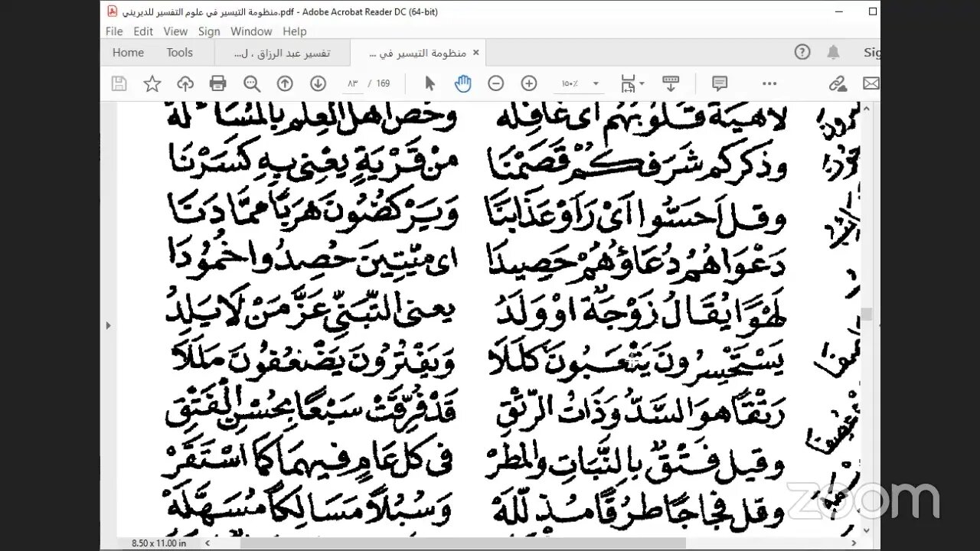Click the total page count 169
This screenshot has width=980, height=551.
[383, 83]
